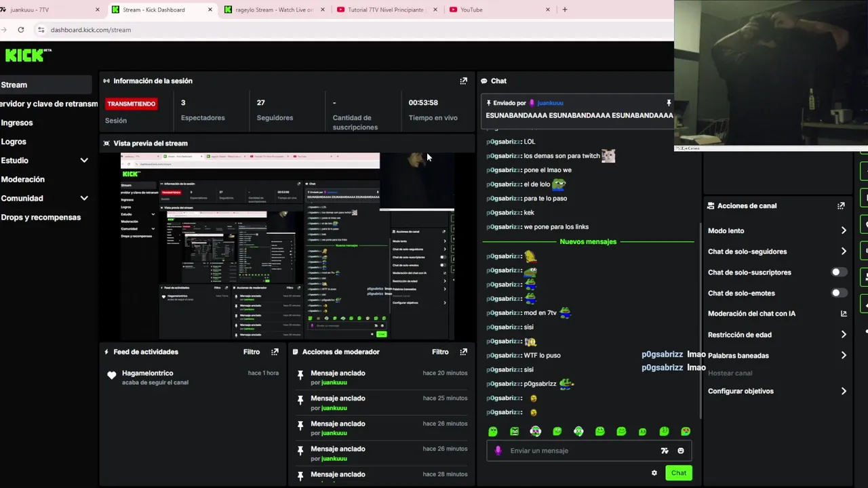Click the Kick logo

click(28, 55)
